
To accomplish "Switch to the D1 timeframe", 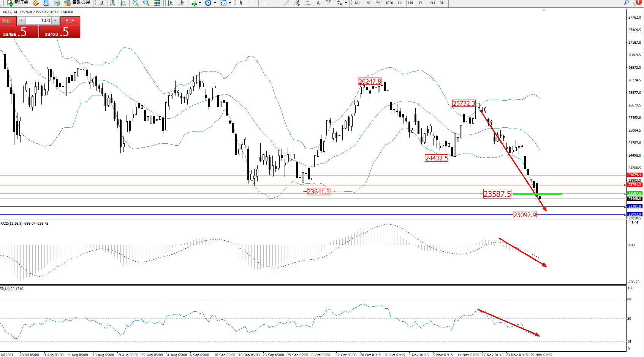I will [421, 3].
